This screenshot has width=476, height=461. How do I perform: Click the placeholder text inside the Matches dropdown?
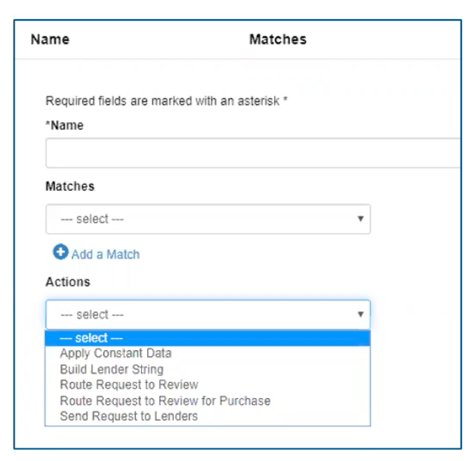[92, 219]
